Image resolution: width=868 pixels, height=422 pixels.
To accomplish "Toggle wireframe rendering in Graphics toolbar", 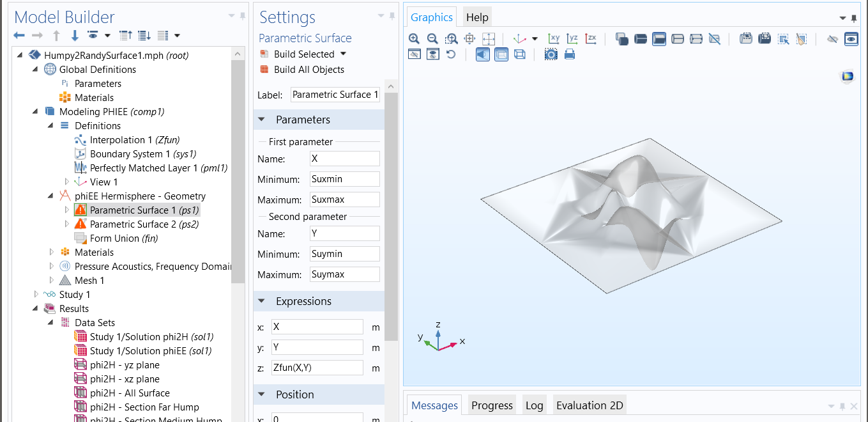I will [520, 55].
